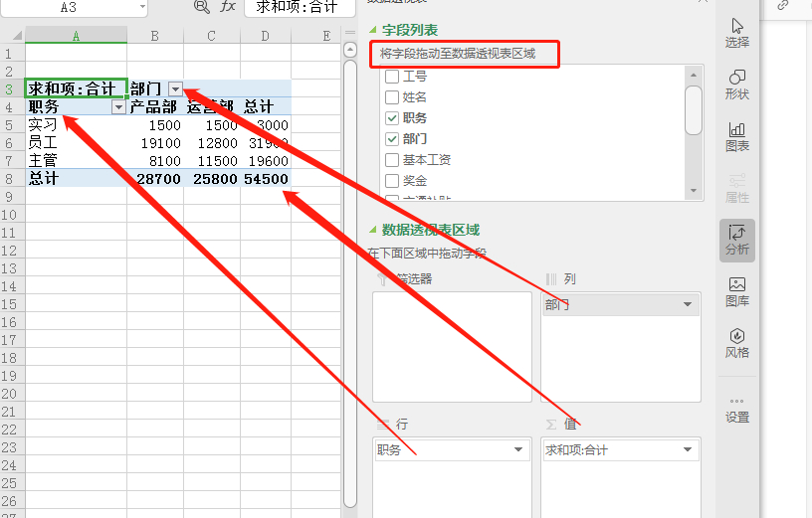Tick the 奖金 field checkbox
The width and height of the screenshot is (812, 518).
coord(392,181)
